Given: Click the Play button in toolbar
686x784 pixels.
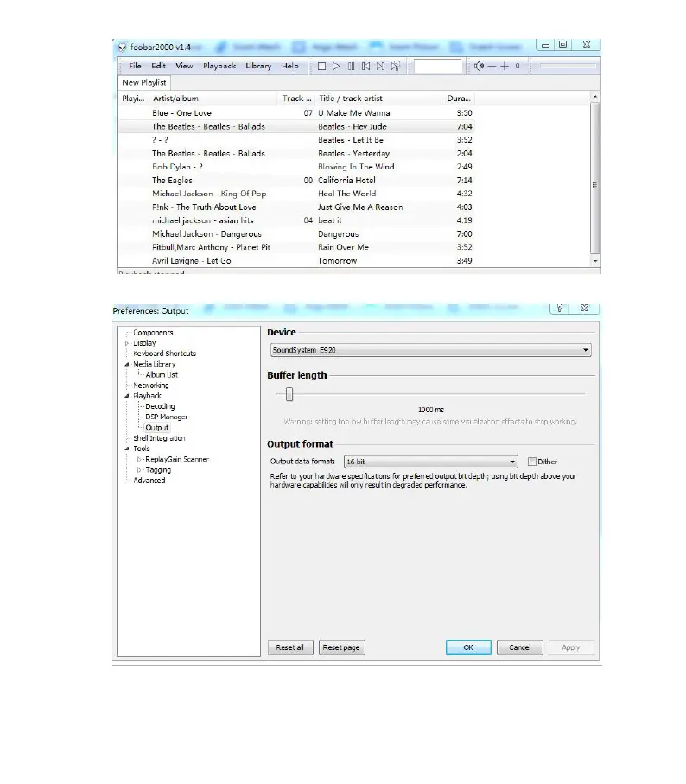Looking at the screenshot, I should 336,66.
